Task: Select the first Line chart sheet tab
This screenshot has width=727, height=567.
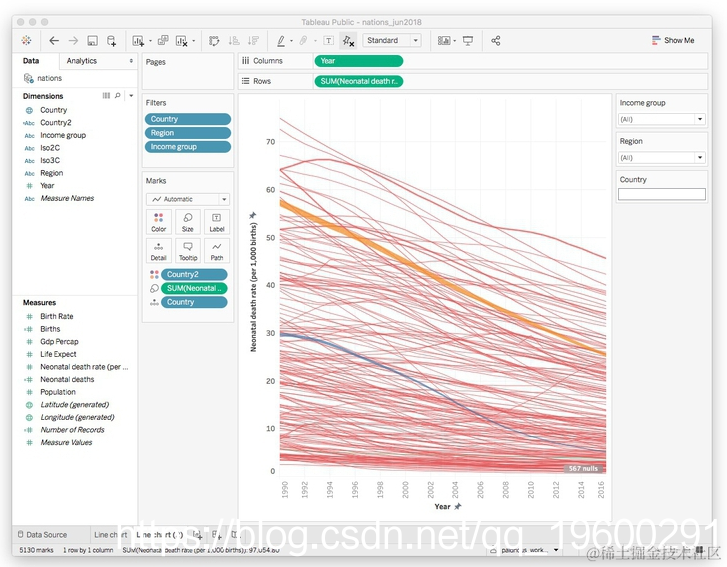Action: click(x=110, y=535)
